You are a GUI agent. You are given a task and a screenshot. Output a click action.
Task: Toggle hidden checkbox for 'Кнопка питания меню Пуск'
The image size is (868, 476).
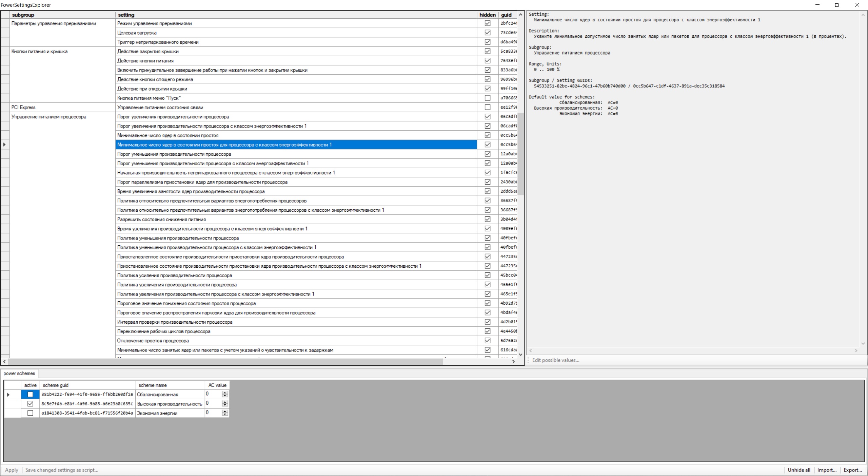point(487,98)
